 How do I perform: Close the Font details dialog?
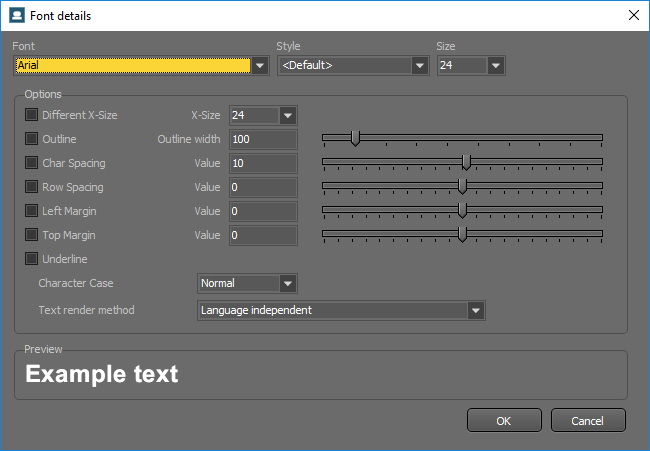pos(633,16)
